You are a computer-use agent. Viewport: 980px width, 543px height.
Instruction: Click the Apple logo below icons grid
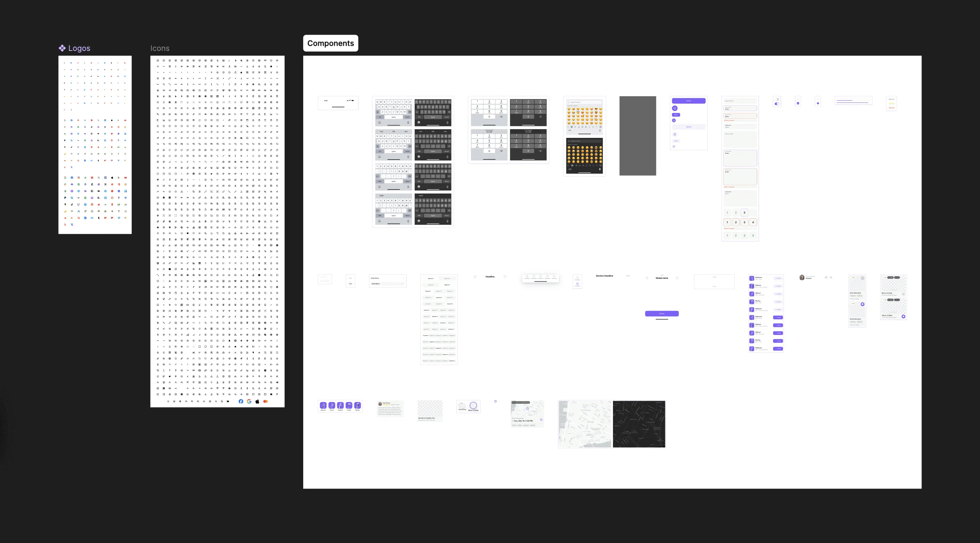[257, 401]
